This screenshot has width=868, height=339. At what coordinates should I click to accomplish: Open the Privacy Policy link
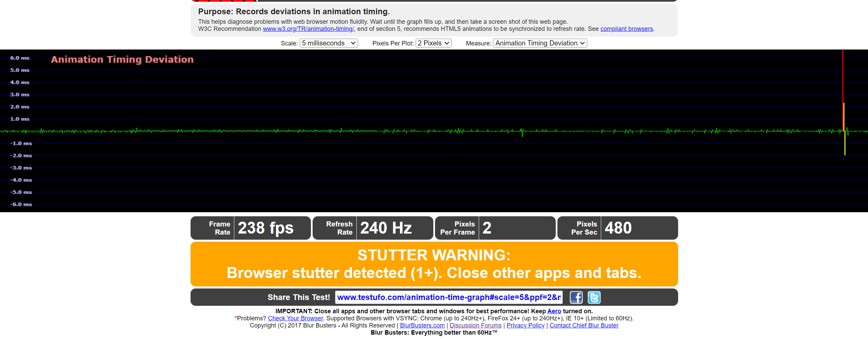(525, 325)
